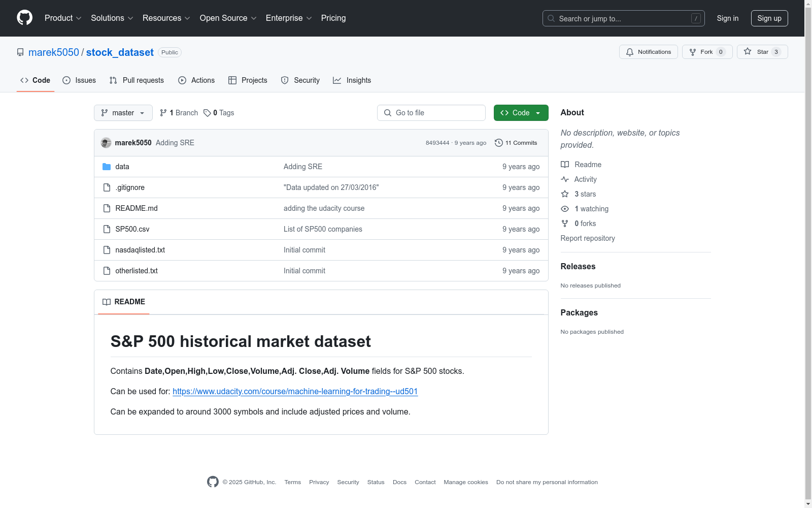The width and height of the screenshot is (812, 508).
Task: Open commit List of SP500 companies
Action: point(323,229)
